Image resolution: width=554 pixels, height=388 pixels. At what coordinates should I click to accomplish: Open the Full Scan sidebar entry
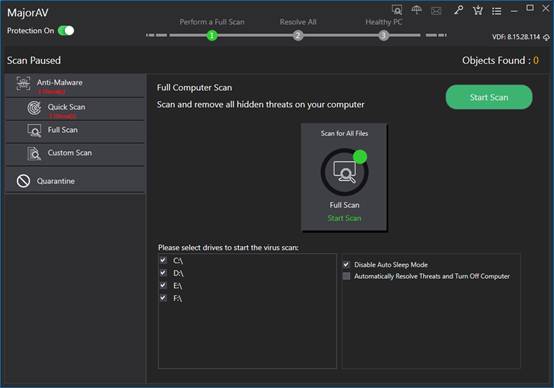tap(75, 131)
